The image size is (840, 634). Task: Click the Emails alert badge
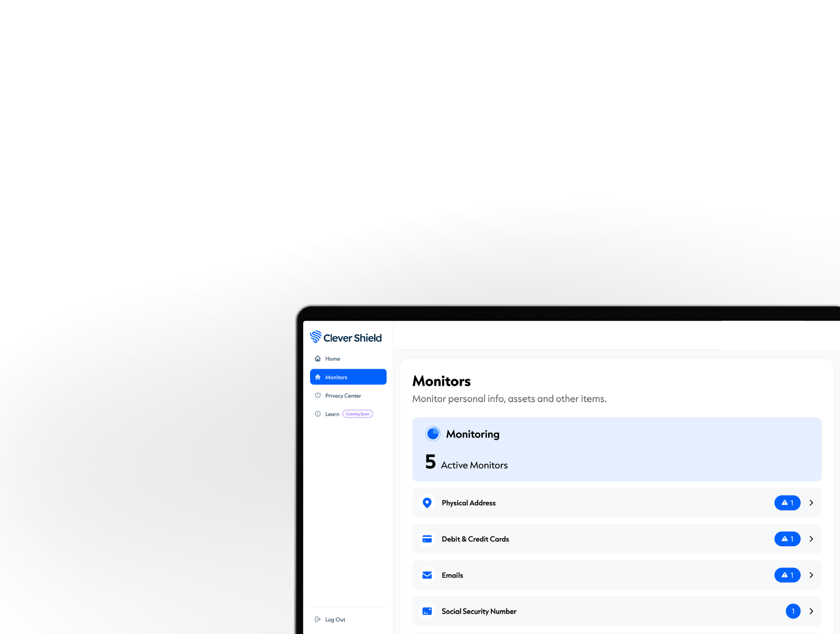point(787,575)
